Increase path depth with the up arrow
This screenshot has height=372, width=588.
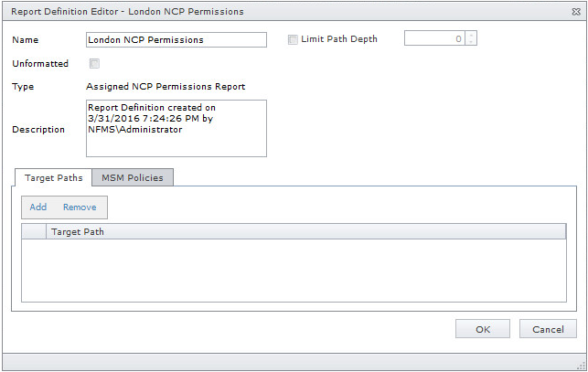[472, 35]
